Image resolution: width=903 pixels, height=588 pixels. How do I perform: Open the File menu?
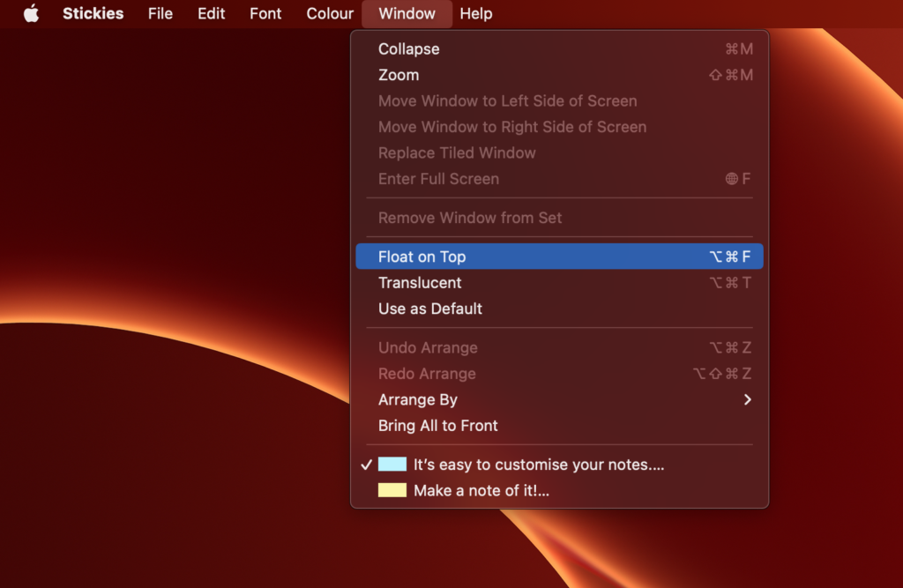point(160,13)
